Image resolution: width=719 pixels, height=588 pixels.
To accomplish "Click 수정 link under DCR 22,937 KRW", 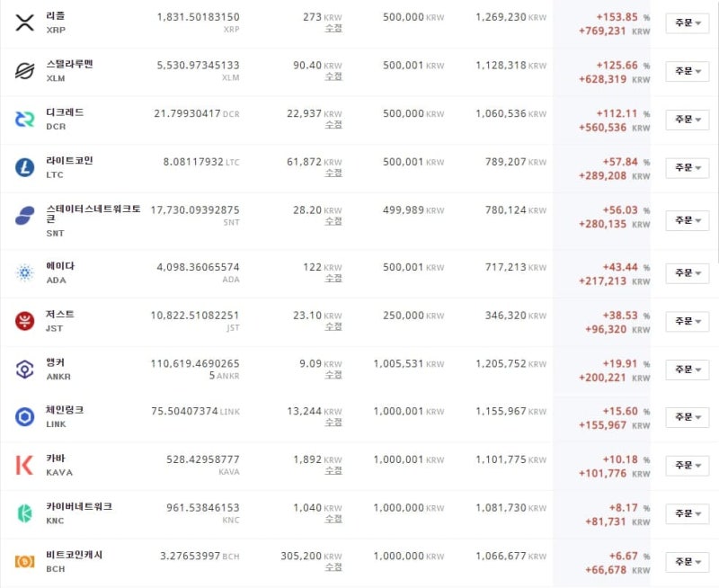I will pos(333,125).
